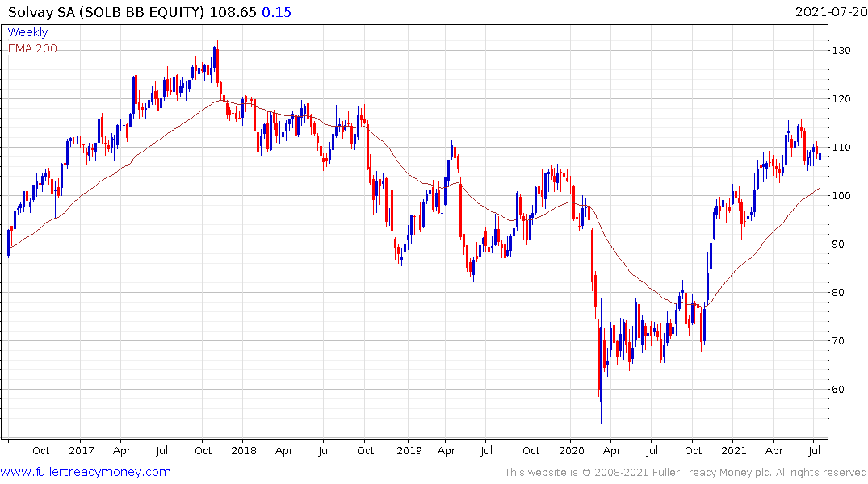Click the 2020 year label on time axis
Viewport: 868px width, 484px height.
[x=572, y=450]
